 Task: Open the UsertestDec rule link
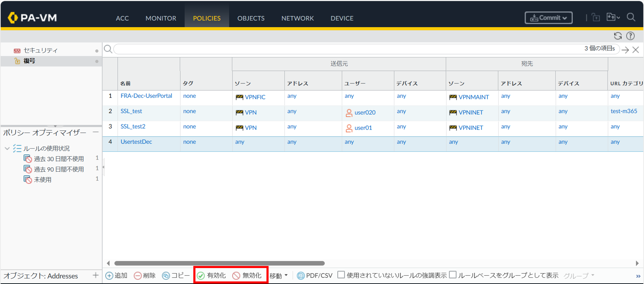click(136, 142)
